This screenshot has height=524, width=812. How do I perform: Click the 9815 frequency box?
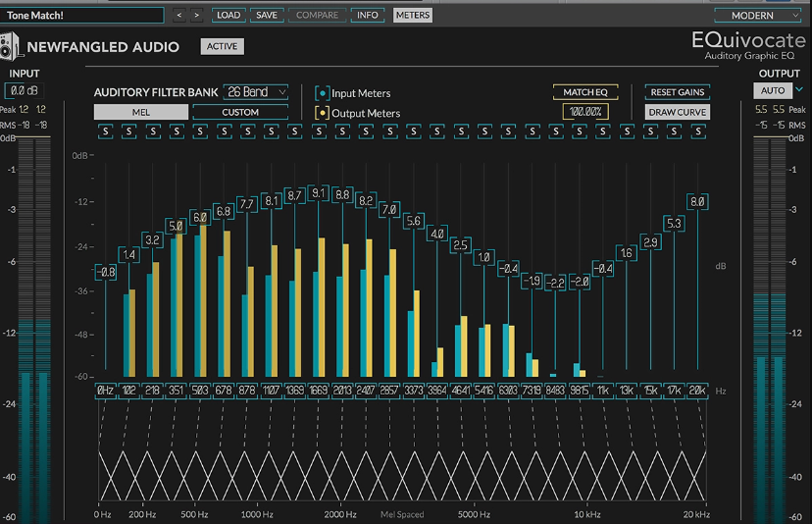[579, 391]
